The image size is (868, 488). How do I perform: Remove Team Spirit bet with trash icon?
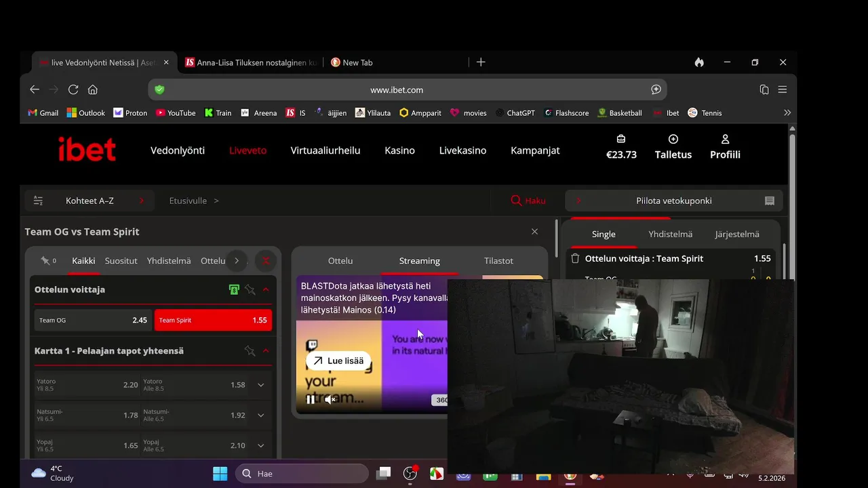(x=575, y=258)
